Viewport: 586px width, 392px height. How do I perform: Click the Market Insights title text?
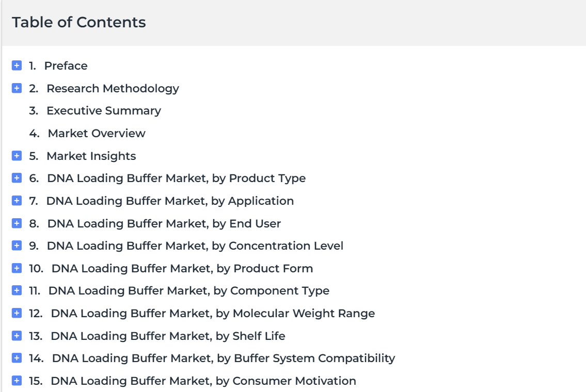click(91, 156)
